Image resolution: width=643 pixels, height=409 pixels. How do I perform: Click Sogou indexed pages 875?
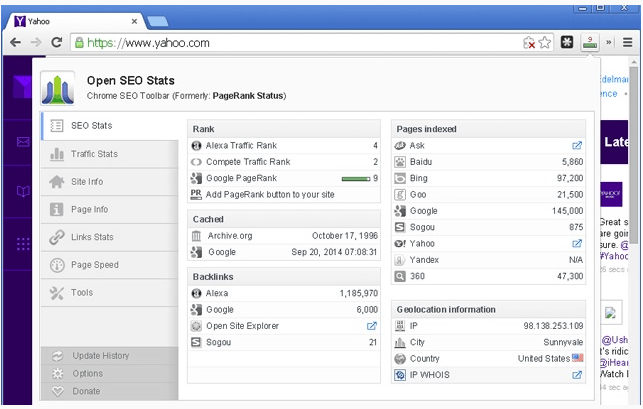point(576,227)
